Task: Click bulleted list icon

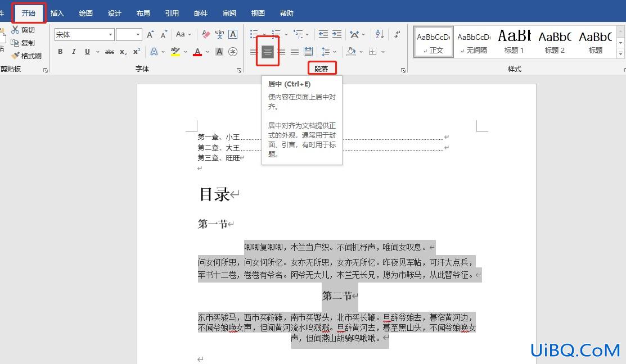Action: pos(254,34)
